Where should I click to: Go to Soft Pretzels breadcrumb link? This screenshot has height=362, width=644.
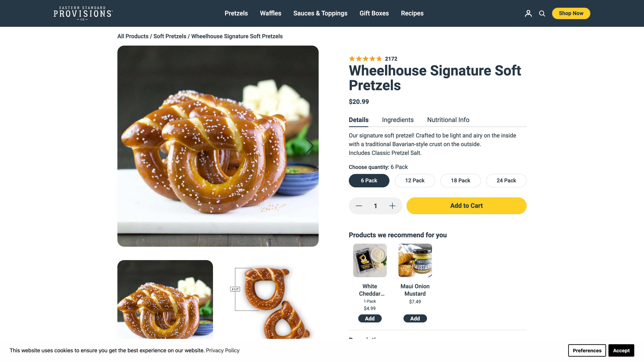[x=170, y=36]
